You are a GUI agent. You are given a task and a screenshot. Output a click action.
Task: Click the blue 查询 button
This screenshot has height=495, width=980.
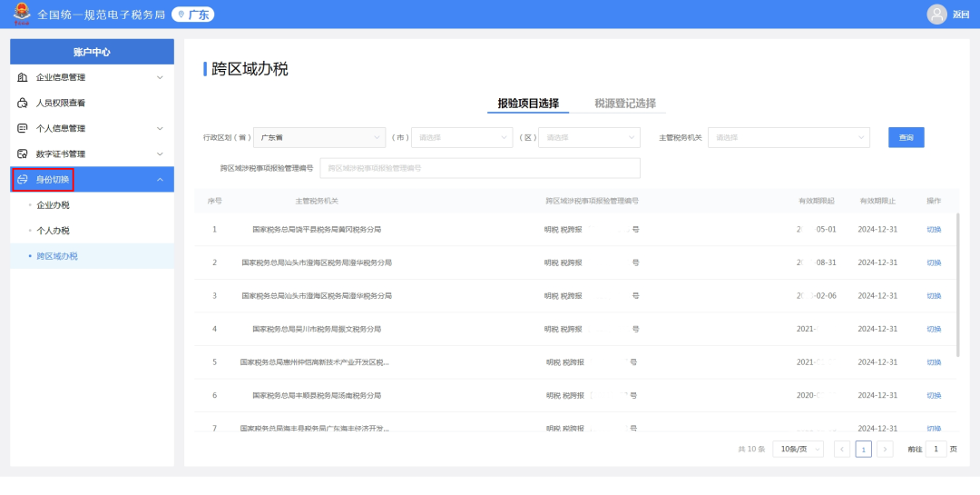(906, 138)
